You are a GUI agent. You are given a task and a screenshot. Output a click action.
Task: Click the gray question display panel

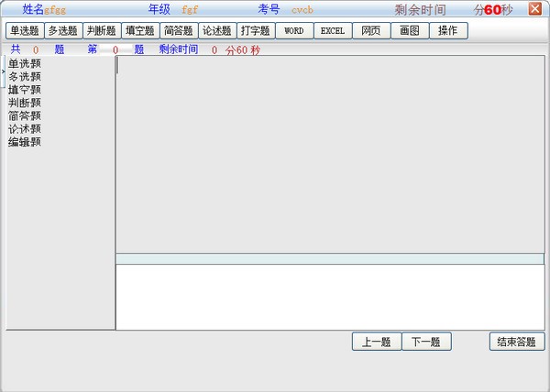[x=330, y=154]
